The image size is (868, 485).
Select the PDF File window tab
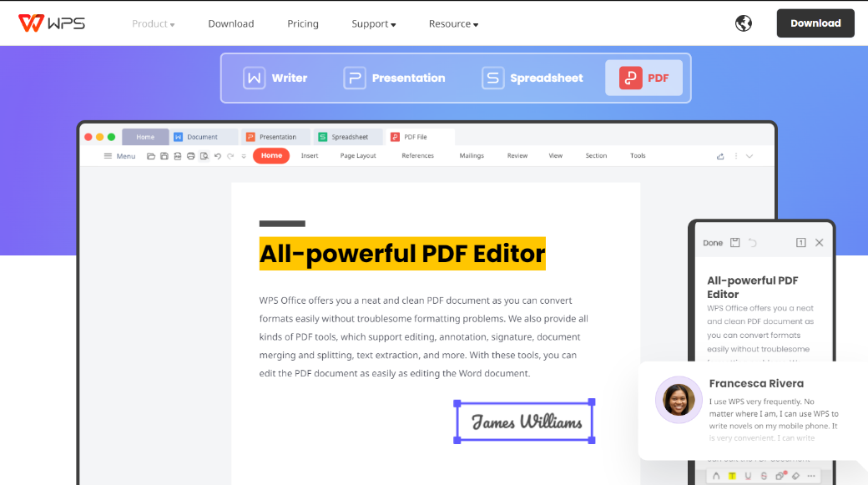tap(420, 137)
